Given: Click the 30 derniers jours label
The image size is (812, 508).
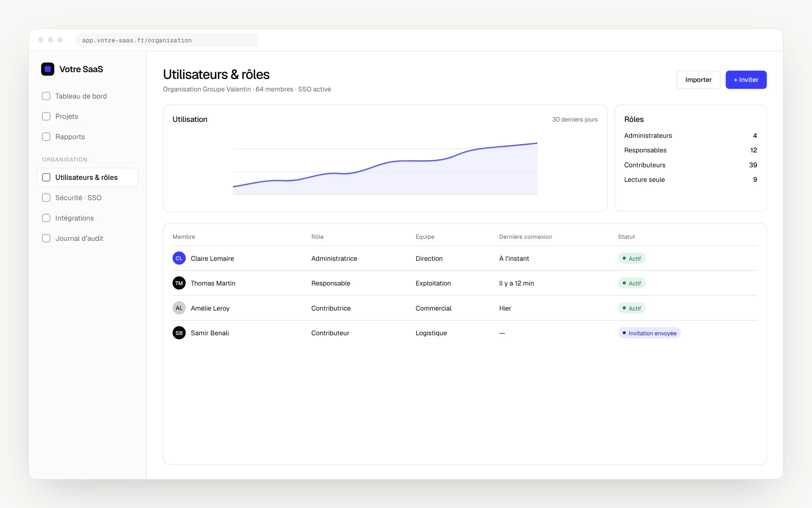Looking at the screenshot, I should point(575,120).
